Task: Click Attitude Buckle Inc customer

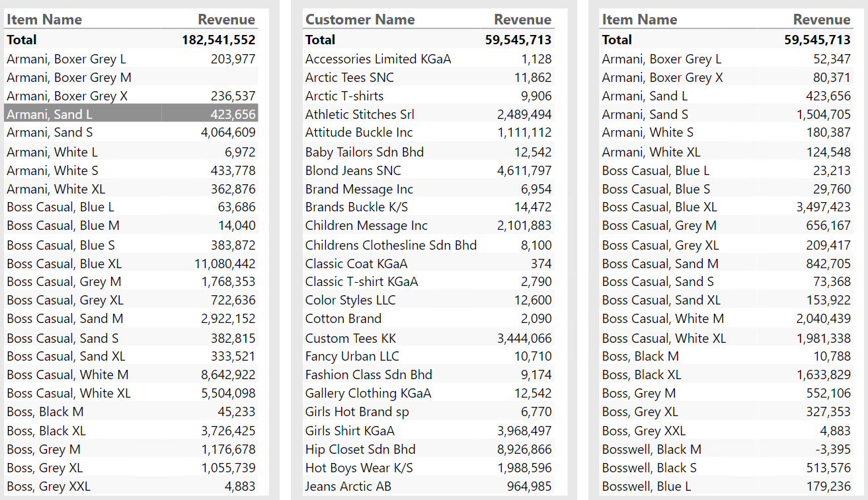Action: point(359,132)
